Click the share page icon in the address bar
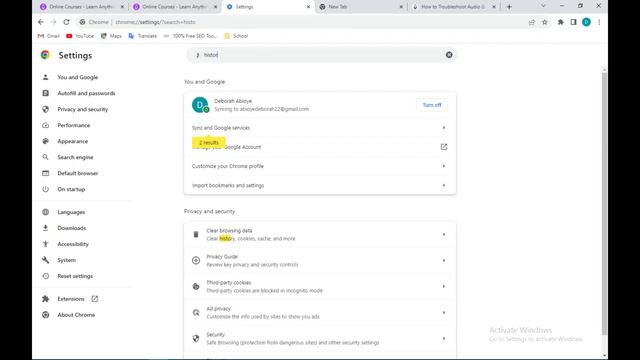 [531, 22]
